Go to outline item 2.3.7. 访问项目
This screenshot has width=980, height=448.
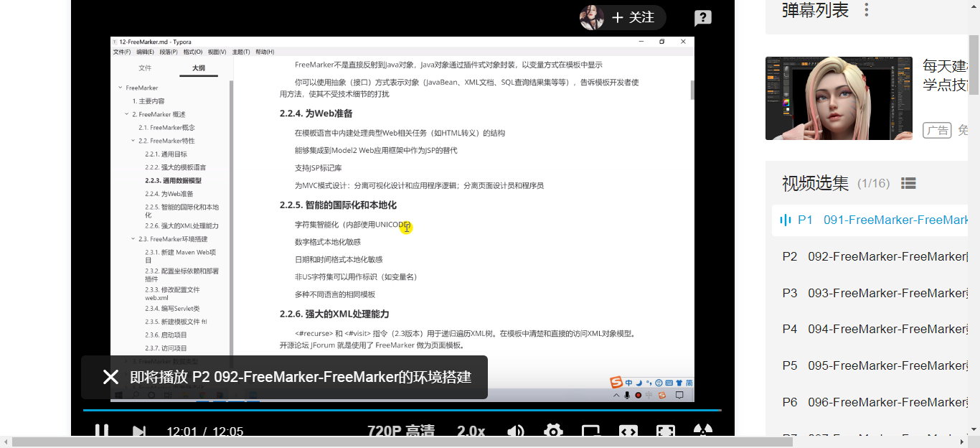tap(166, 348)
